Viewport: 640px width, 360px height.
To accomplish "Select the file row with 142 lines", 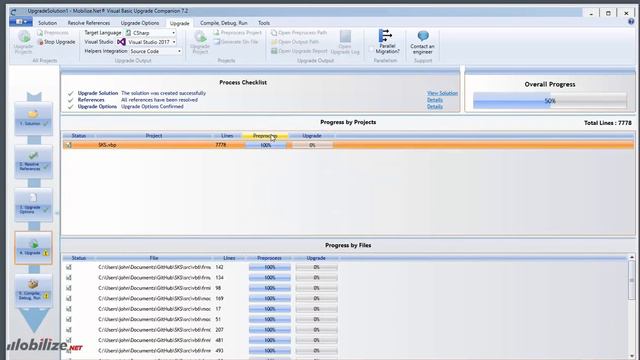I will tap(345, 267).
